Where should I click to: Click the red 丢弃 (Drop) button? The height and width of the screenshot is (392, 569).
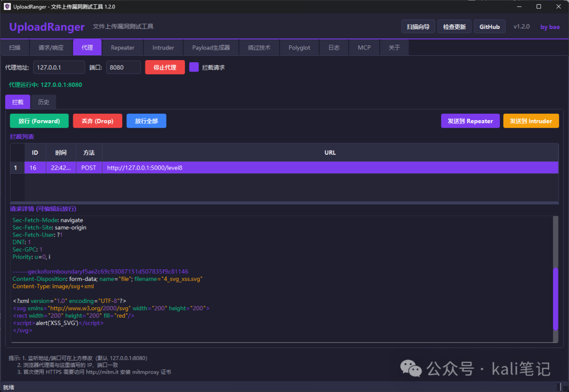point(97,121)
